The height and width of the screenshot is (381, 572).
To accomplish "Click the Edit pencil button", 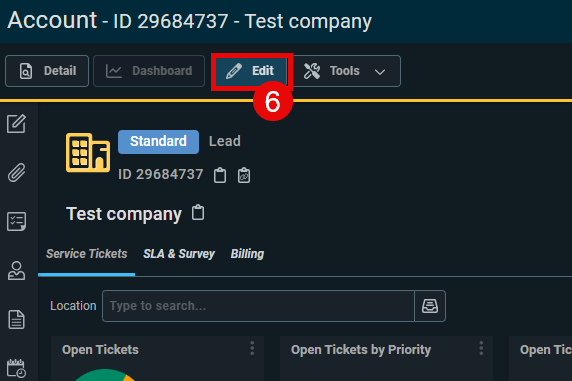I will coord(250,71).
